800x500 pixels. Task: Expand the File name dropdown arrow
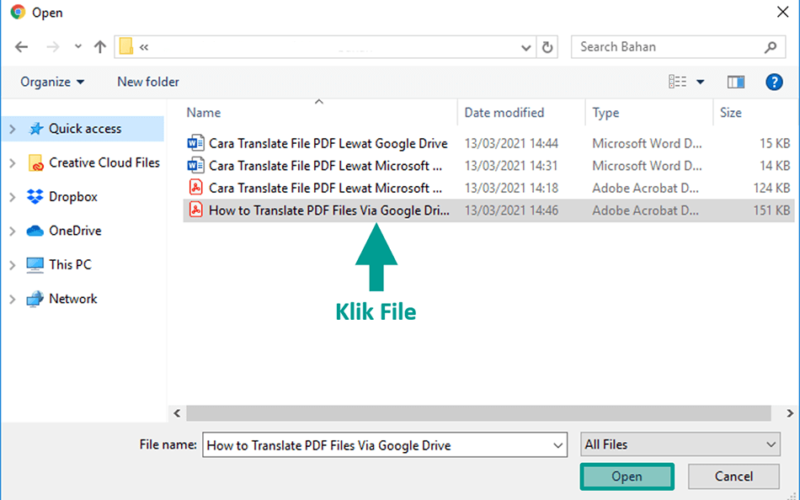point(558,445)
